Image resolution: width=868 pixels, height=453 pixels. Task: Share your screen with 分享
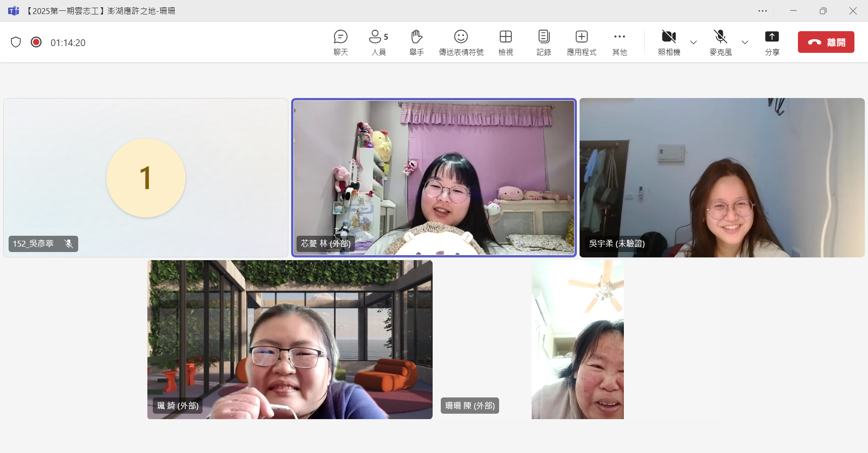point(772,42)
